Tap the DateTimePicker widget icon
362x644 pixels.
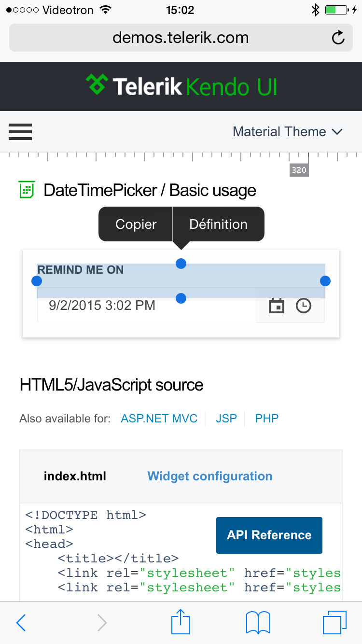point(27,189)
